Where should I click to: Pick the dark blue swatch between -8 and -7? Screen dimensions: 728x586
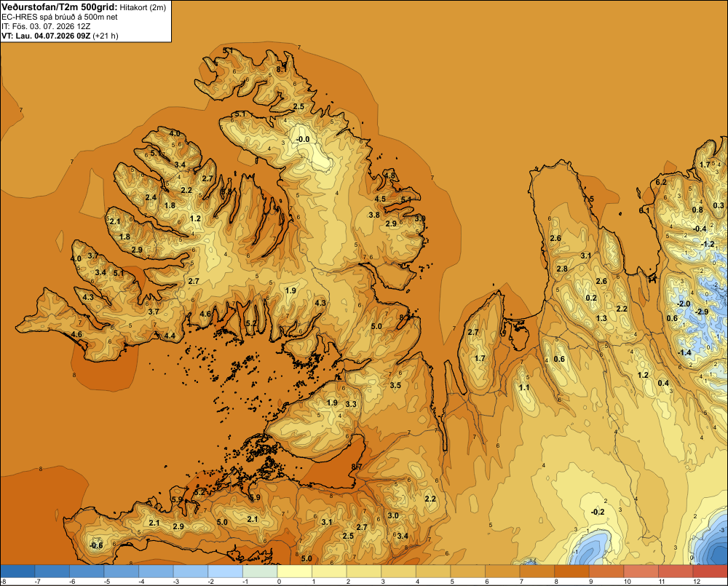click(17, 571)
